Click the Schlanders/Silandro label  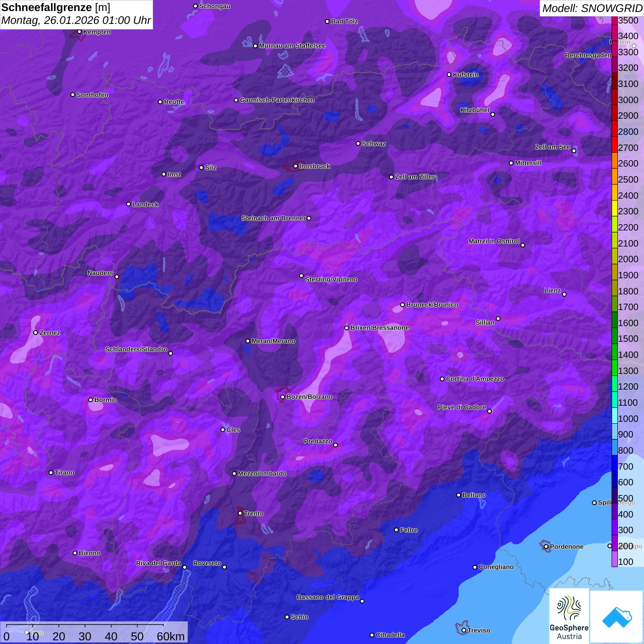point(136,349)
